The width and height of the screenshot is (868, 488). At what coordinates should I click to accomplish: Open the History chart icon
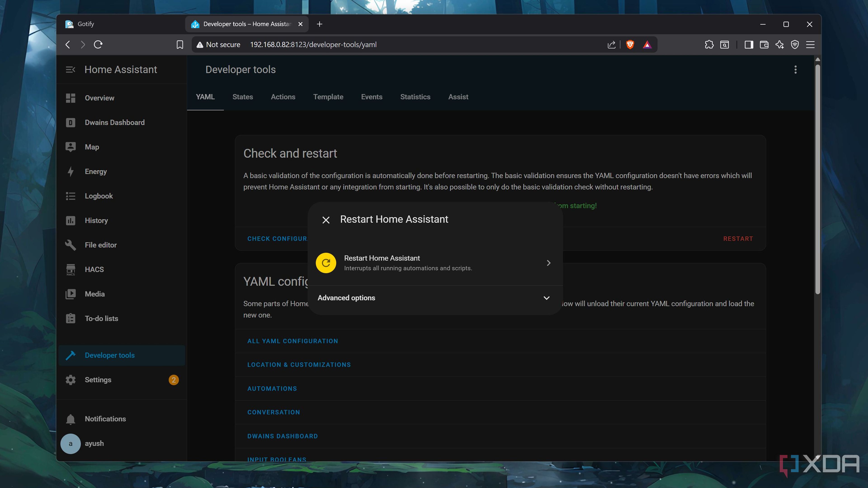point(71,221)
